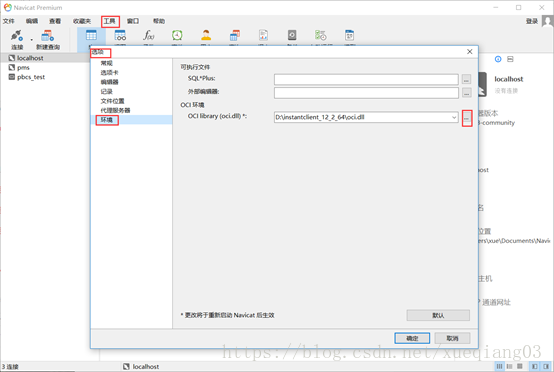Browse for oci.dll library (… button)
This screenshot has height=372, width=554.
pos(467,118)
